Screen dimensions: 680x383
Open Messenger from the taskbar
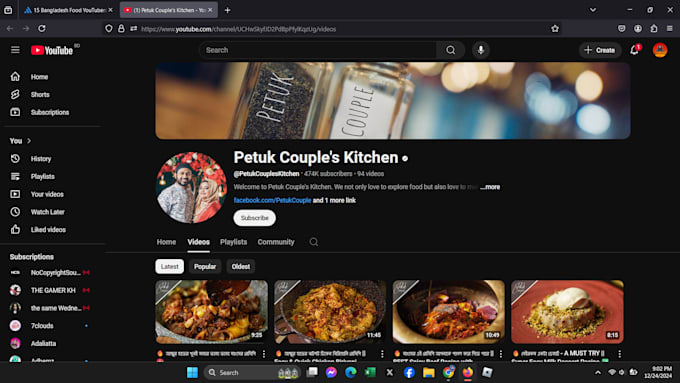(331, 373)
